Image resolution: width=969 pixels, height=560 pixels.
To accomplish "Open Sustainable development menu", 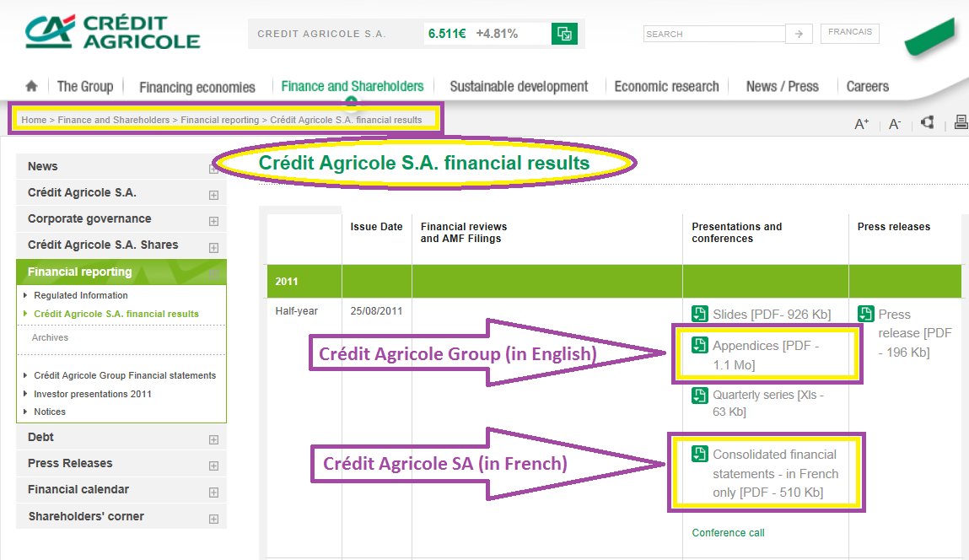I will [x=519, y=87].
